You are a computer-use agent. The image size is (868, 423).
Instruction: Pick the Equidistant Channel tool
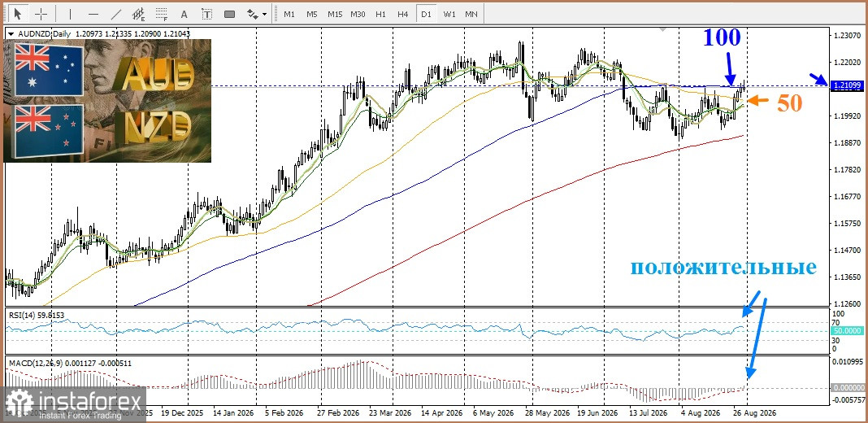138,14
